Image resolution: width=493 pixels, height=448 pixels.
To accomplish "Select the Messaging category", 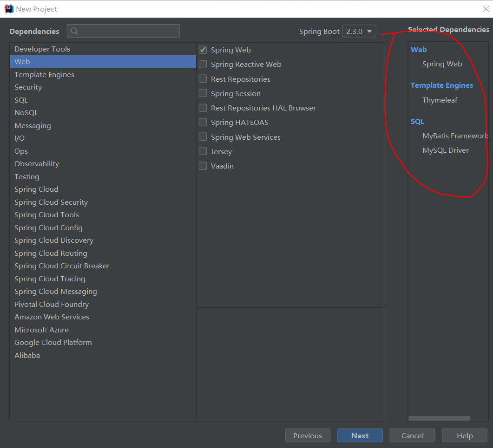I will click(103, 125).
